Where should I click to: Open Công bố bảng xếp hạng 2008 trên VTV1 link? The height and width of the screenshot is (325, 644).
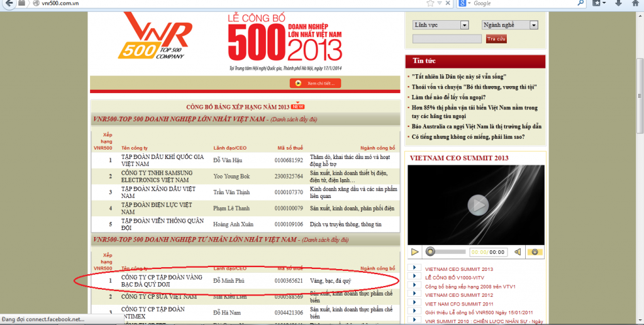click(x=470, y=287)
